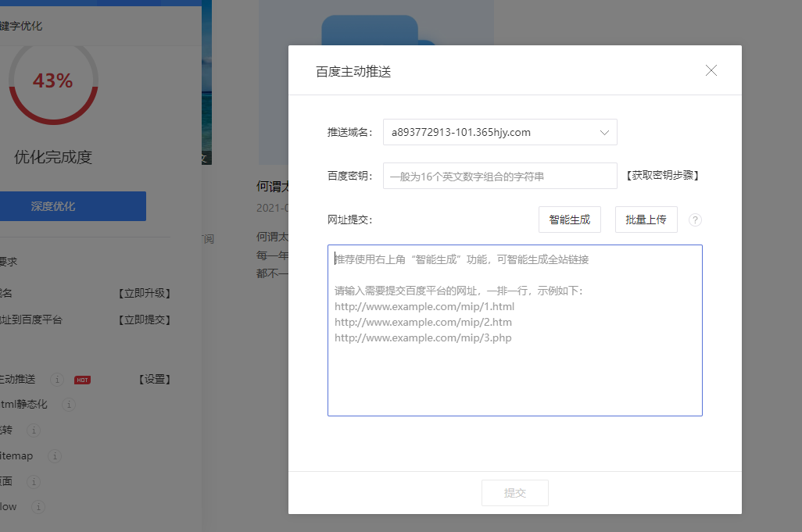Click info icon beside sitemap
The height and width of the screenshot is (532, 802).
(55, 456)
